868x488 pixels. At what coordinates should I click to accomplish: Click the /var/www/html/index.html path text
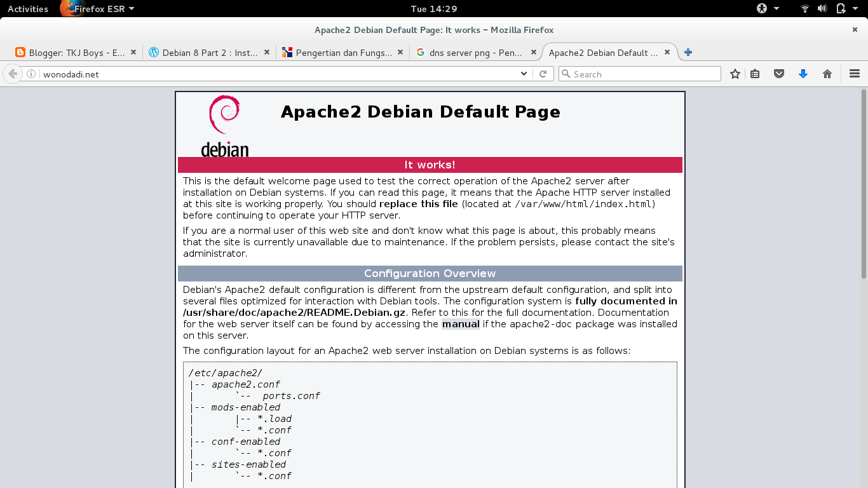[583, 204]
